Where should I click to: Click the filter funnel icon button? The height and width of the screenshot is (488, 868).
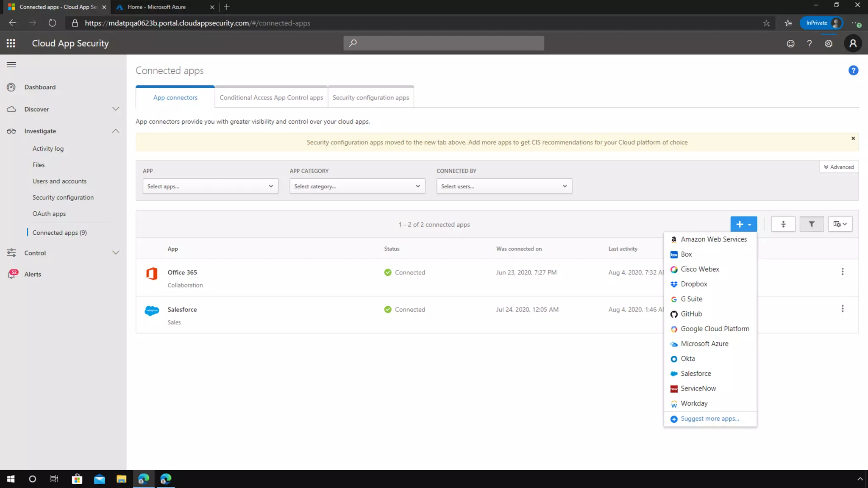(811, 224)
